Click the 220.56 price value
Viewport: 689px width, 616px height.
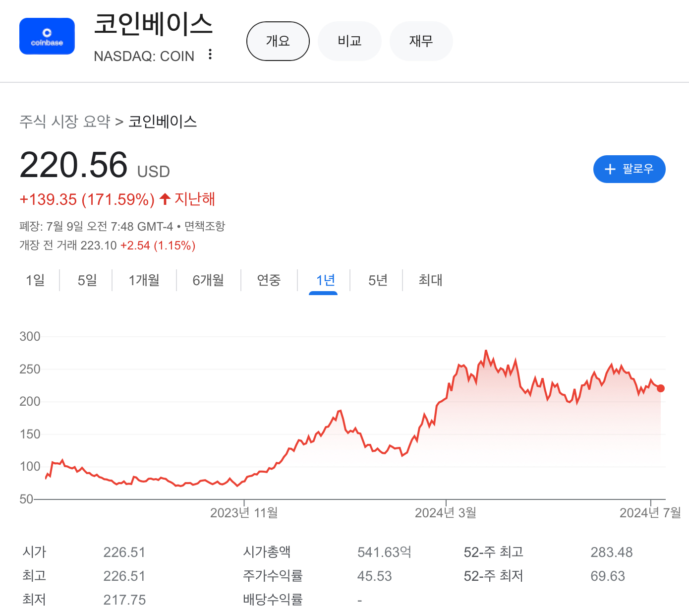73,165
